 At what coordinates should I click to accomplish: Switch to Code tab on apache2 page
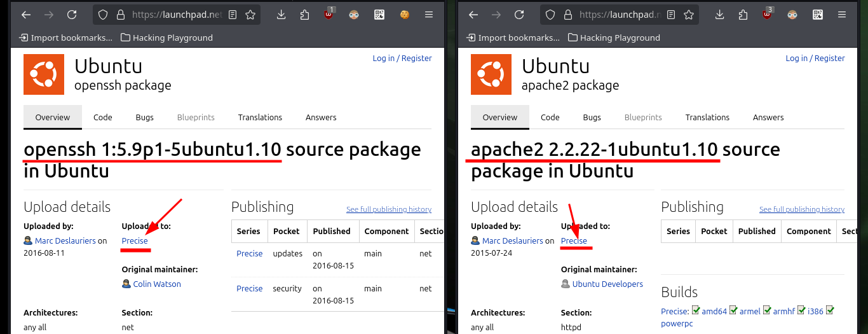coord(550,117)
